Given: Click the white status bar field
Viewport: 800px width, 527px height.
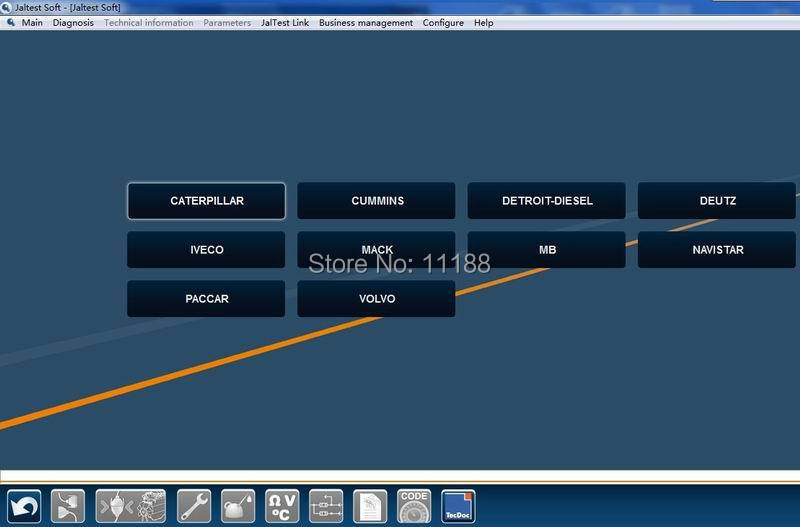Looking at the screenshot, I should (400, 476).
